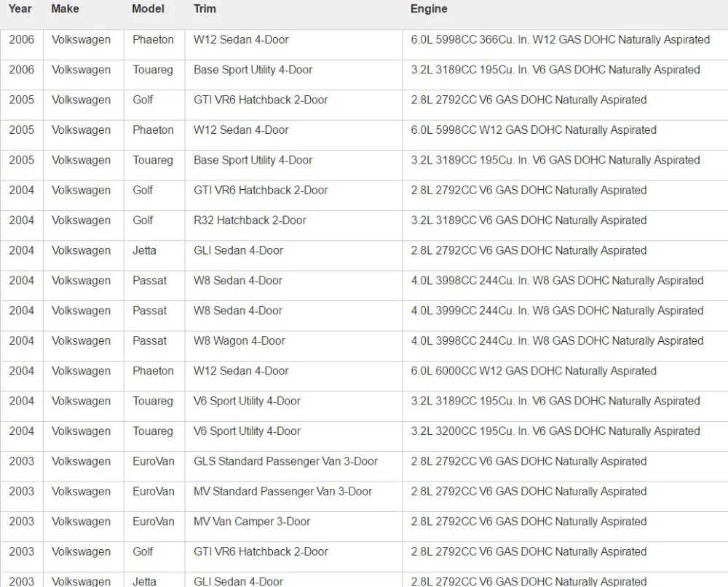This screenshot has width=728, height=587.
Task: Select W8 Wagon 4-Door trim cell
Action: [x=240, y=341]
